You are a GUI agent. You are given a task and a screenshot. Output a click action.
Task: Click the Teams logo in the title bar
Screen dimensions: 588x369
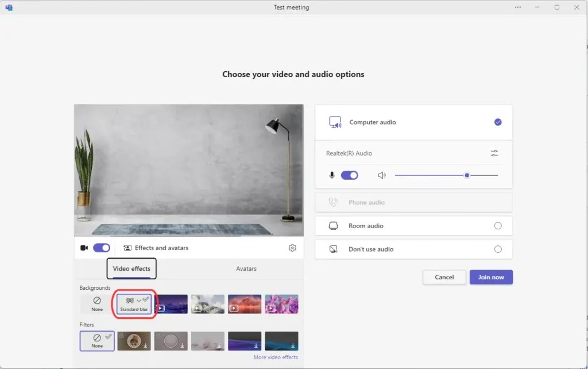[9, 7]
